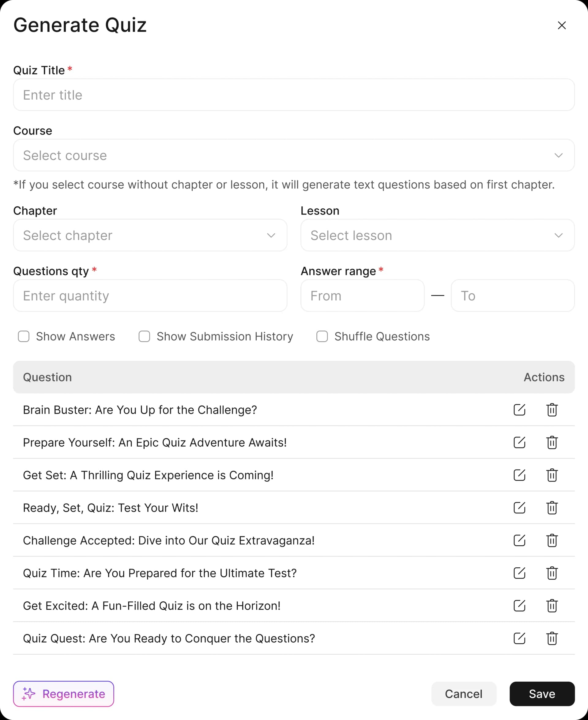The image size is (588, 720).
Task: Cancel the quiz generation
Action: pyautogui.click(x=463, y=694)
